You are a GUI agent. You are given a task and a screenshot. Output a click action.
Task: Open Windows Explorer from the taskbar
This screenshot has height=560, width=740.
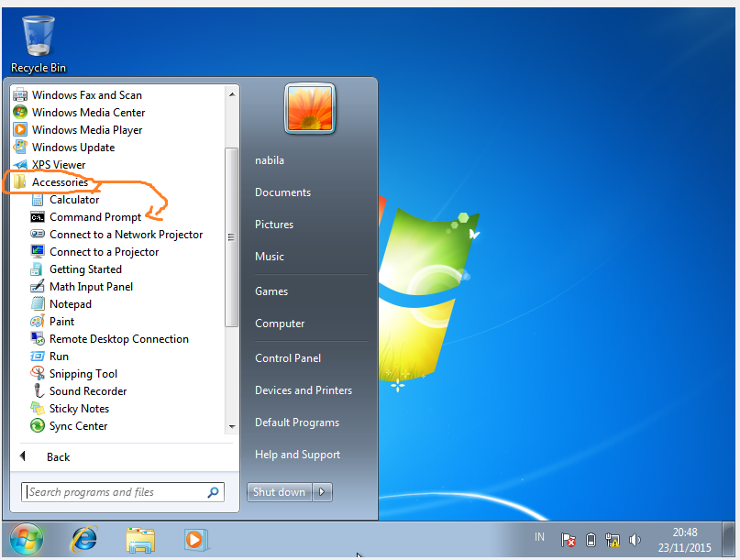(140, 540)
